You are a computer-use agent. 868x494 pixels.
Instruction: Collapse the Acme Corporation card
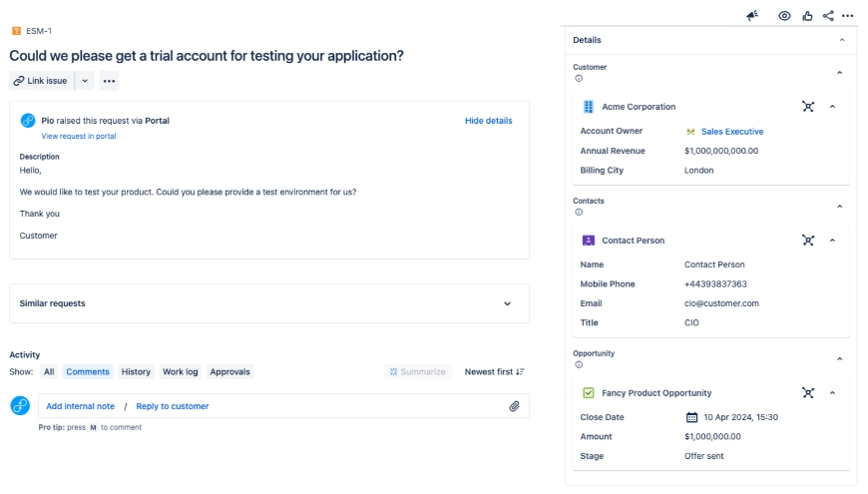click(832, 107)
